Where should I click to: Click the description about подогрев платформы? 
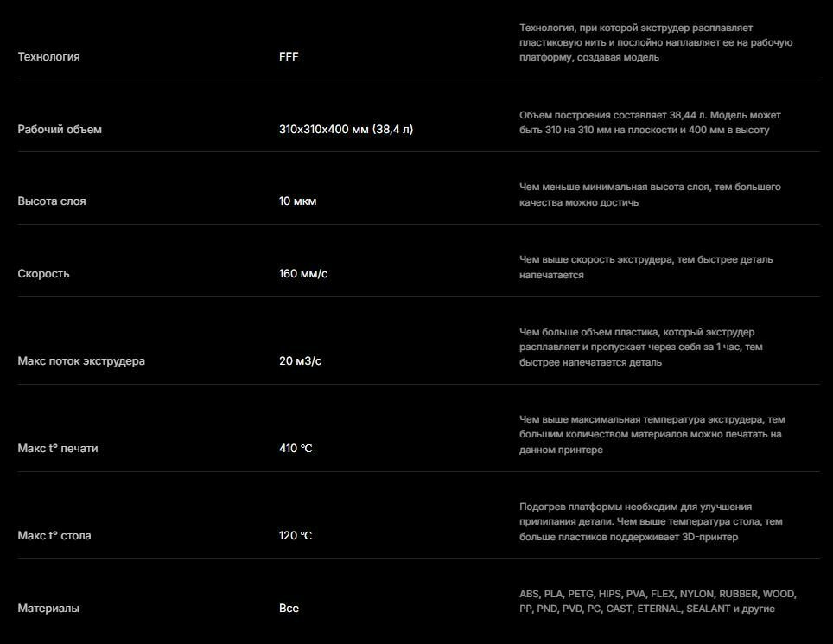click(x=651, y=522)
